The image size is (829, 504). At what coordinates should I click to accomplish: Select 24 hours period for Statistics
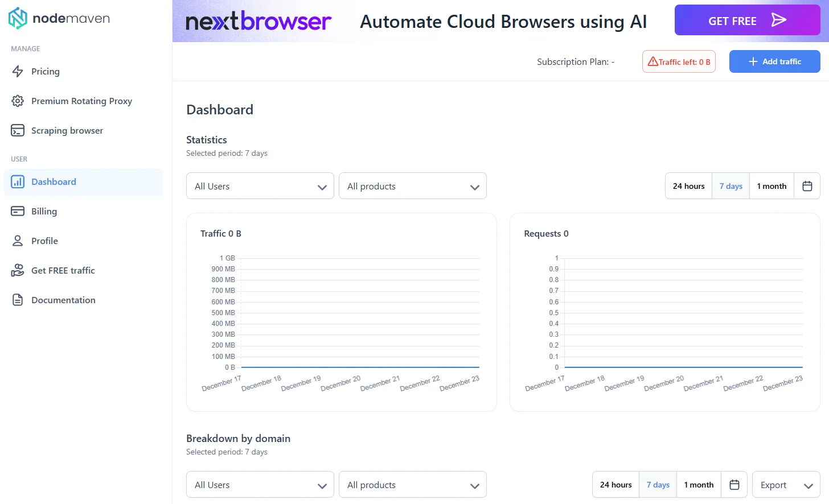tap(688, 186)
